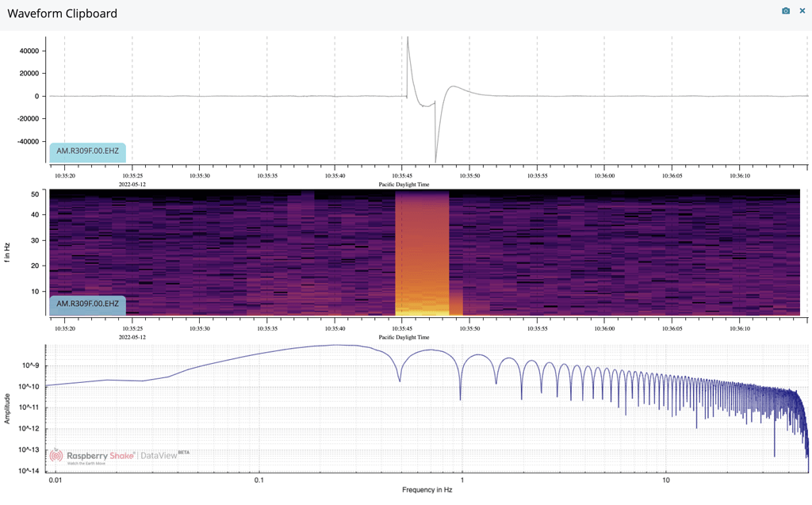Click the 10^-9 tick on the spectrum amplitude axis
The image size is (812, 505).
tap(31, 365)
